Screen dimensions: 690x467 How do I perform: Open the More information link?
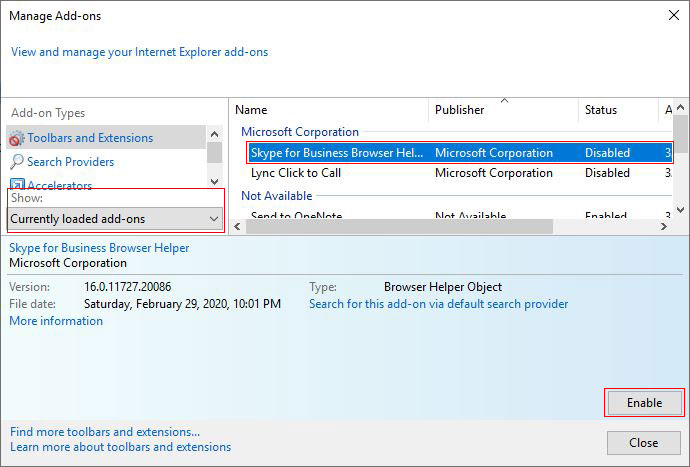point(56,321)
